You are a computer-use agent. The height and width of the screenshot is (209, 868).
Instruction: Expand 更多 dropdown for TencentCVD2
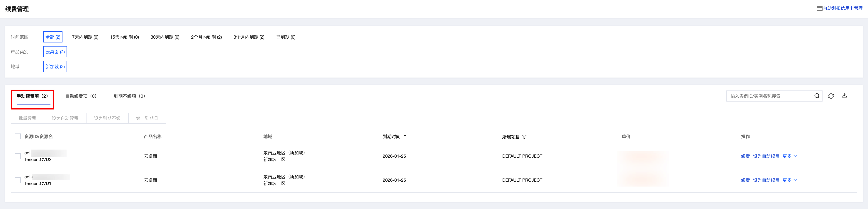click(789, 156)
